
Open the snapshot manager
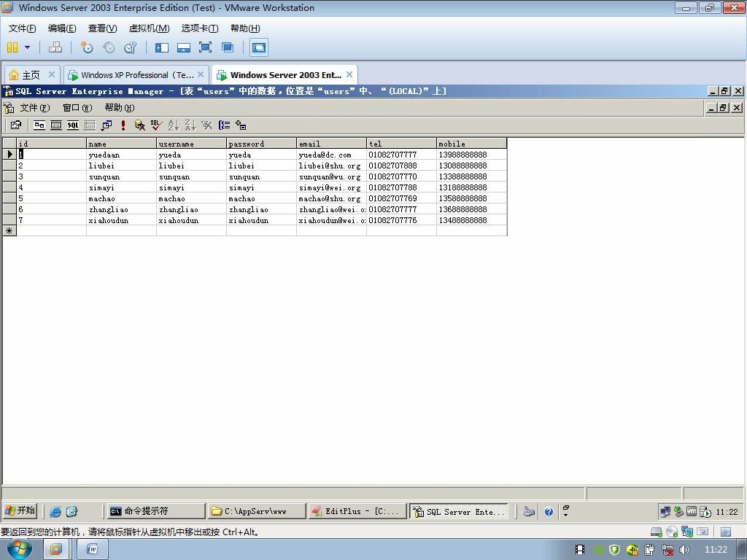click(130, 47)
